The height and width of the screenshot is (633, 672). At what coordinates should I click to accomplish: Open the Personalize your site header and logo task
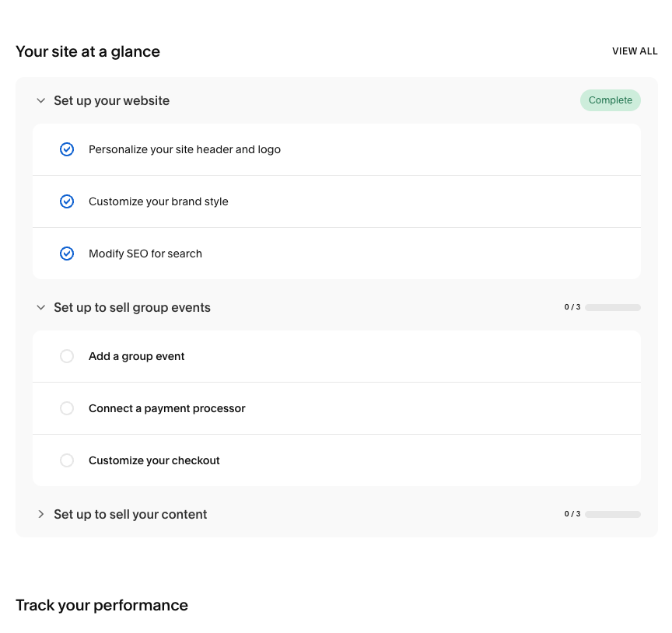point(184,149)
